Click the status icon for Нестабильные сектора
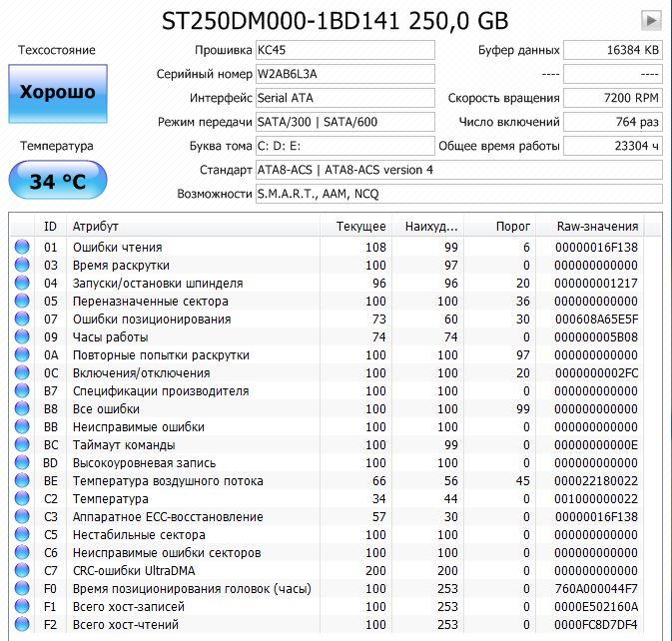This screenshot has height=641, width=672. (22, 535)
